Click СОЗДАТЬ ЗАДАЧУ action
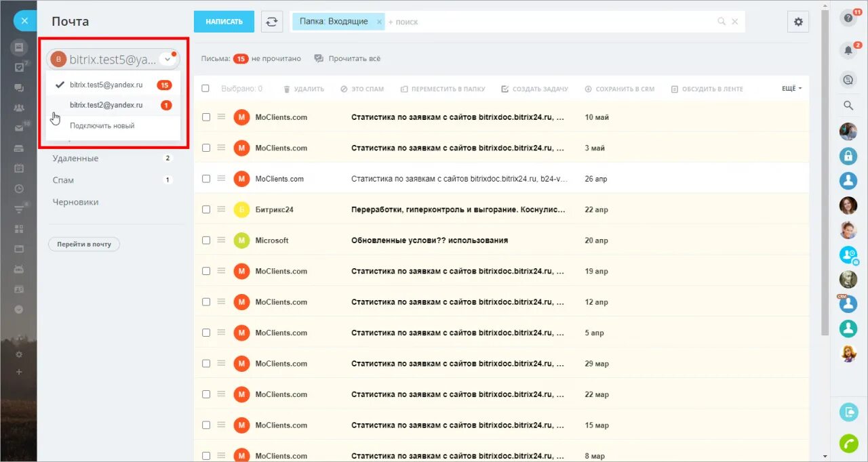Viewport: 868px width, 462px height. [x=534, y=89]
